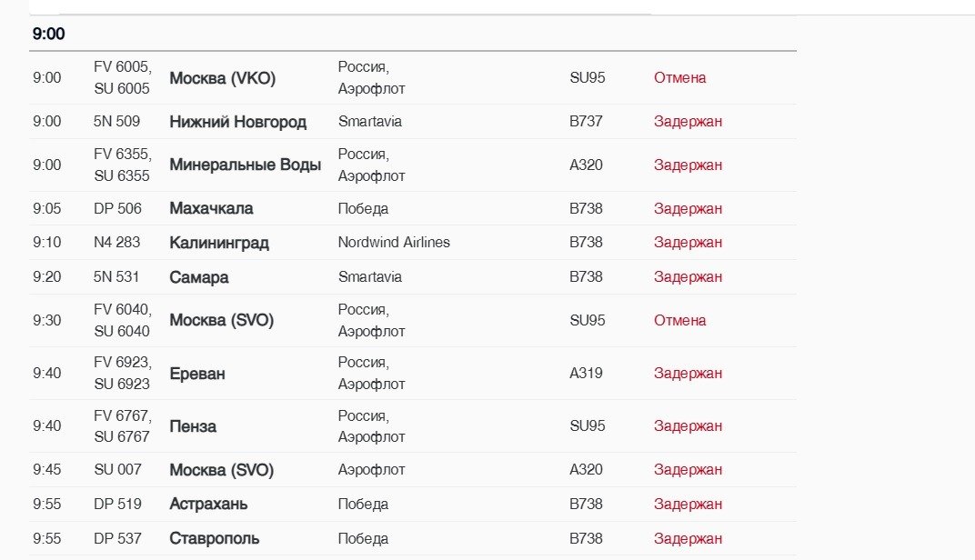Image resolution: width=975 pixels, height=560 pixels.
Task: Click the Nordwind Airlines carrier name
Action: click(x=394, y=243)
